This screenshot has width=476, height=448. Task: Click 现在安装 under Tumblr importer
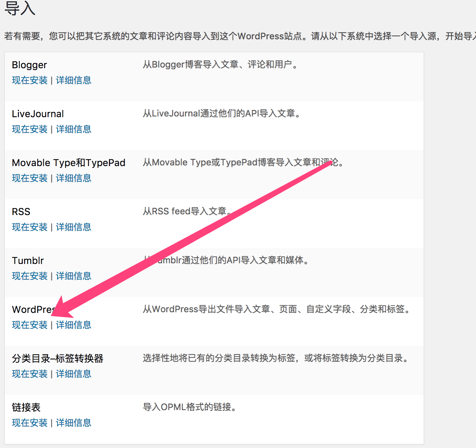tap(29, 276)
